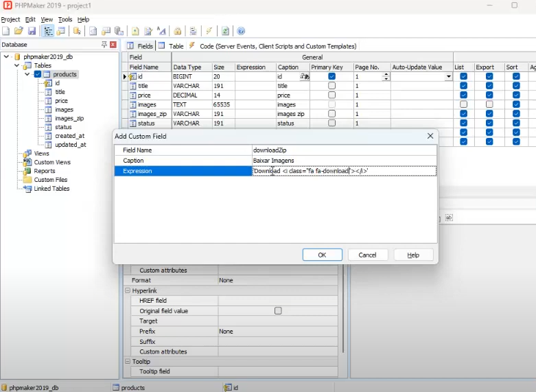This screenshot has height=392, width=536.
Task: Toggle Export checkbox for images field
Action: point(489,104)
